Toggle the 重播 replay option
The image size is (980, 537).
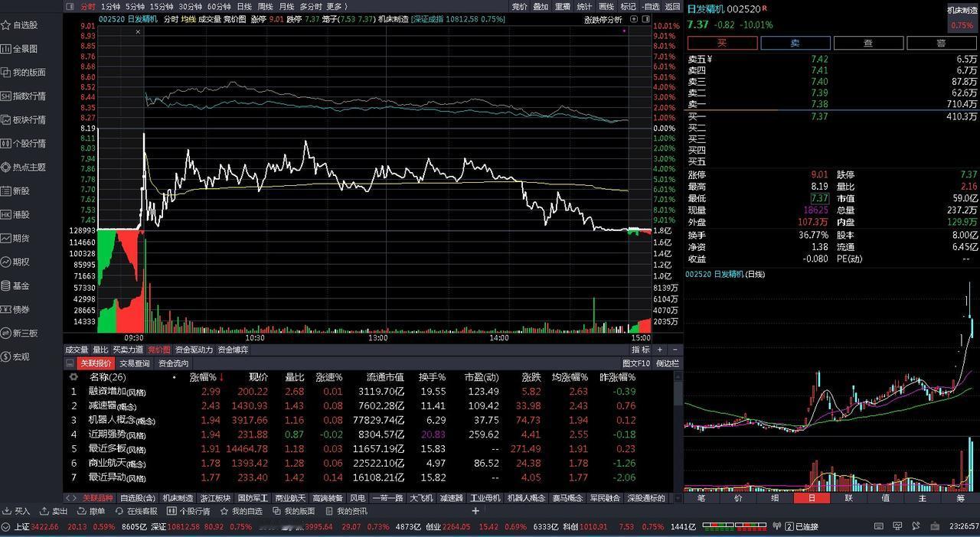(563, 6)
